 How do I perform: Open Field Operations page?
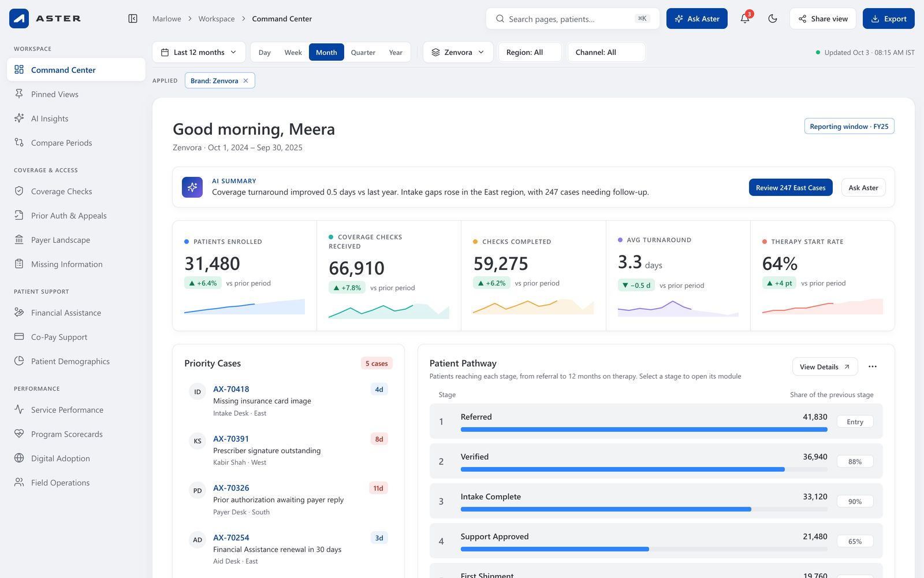coord(76,483)
